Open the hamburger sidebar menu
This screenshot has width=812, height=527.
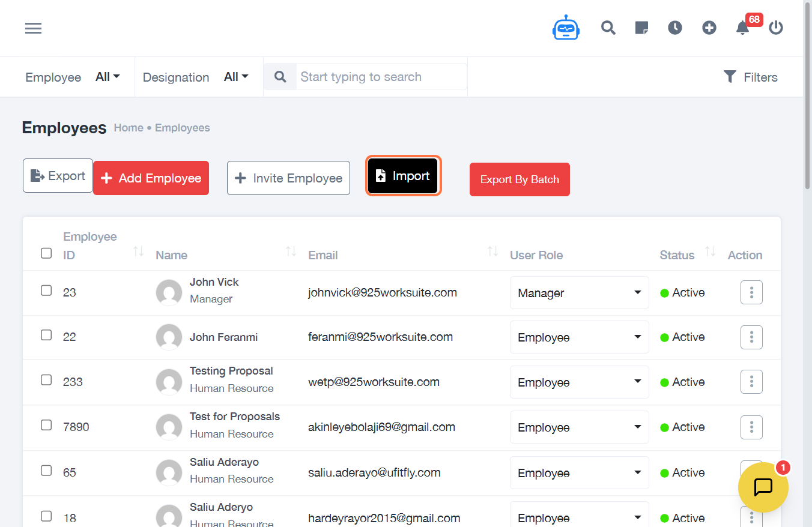(33, 28)
